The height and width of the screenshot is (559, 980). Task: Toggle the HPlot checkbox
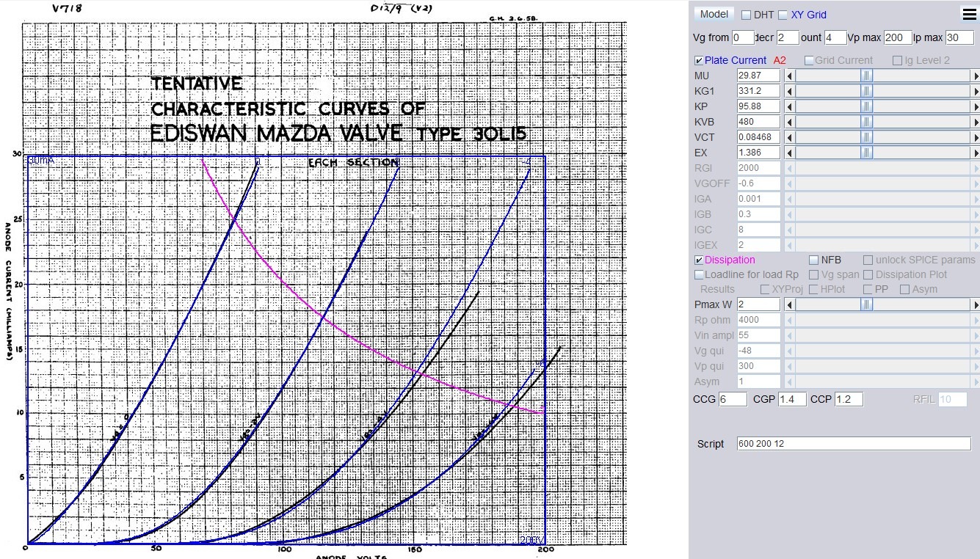point(813,289)
